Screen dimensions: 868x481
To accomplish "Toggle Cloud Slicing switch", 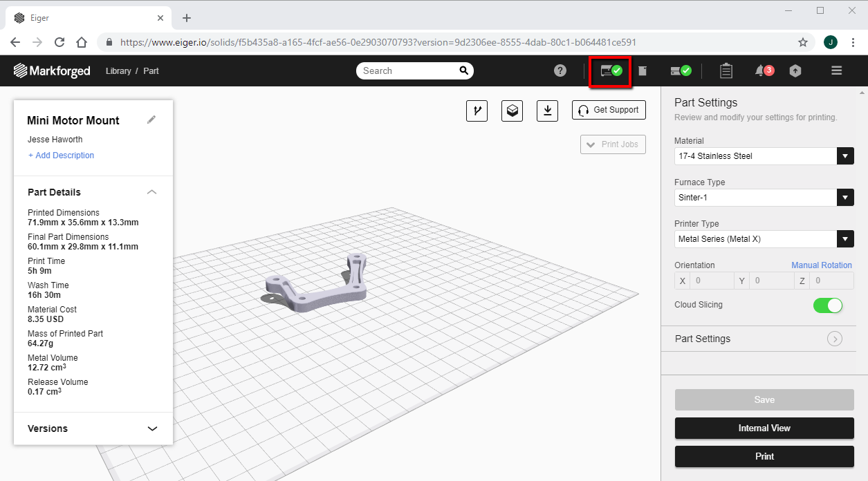I will (828, 305).
